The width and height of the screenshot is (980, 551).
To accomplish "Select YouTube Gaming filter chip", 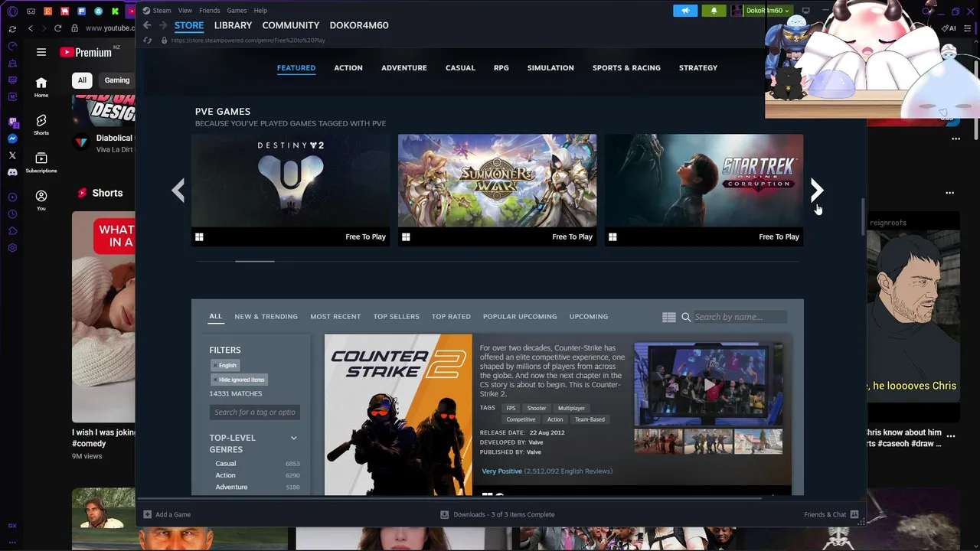I will pyautogui.click(x=117, y=80).
